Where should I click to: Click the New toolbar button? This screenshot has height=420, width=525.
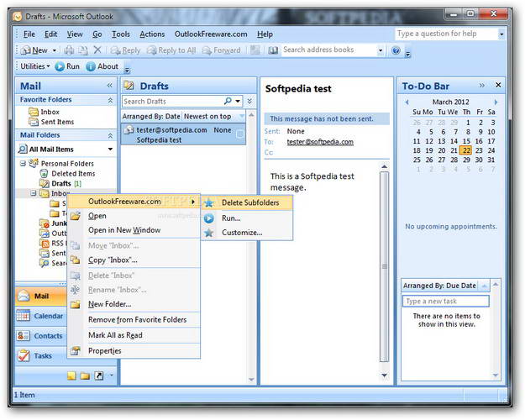point(34,50)
